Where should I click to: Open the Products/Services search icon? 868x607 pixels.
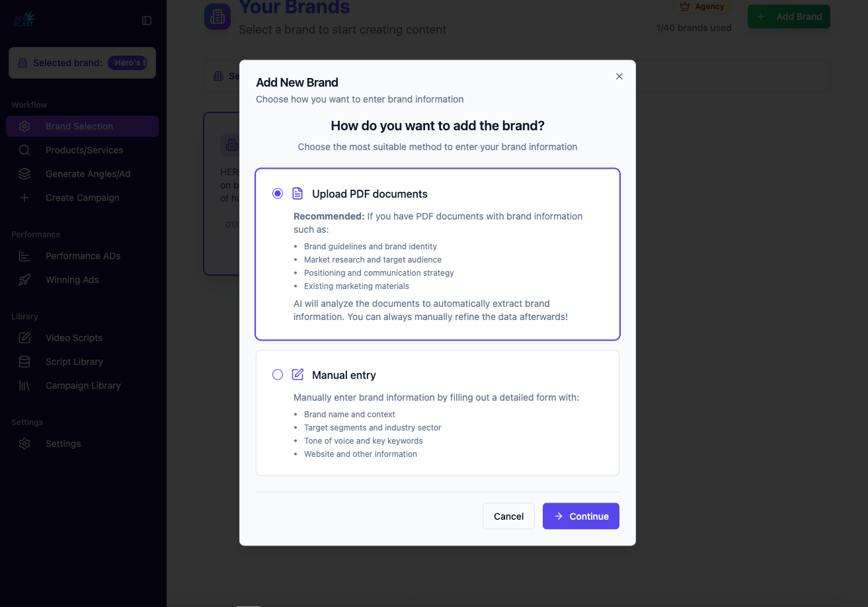pyautogui.click(x=24, y=150)
